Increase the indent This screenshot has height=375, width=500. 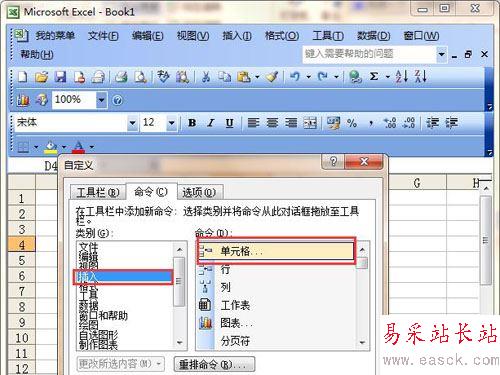coord(452,123)
